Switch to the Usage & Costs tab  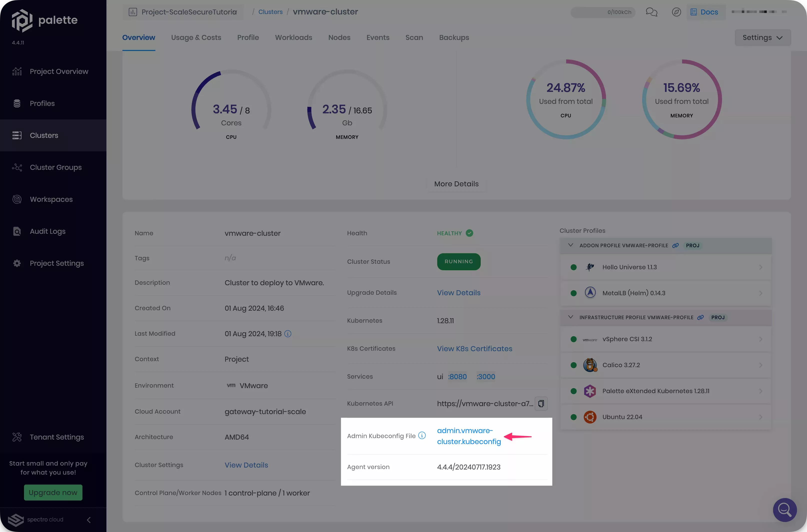tap(196, 37)
